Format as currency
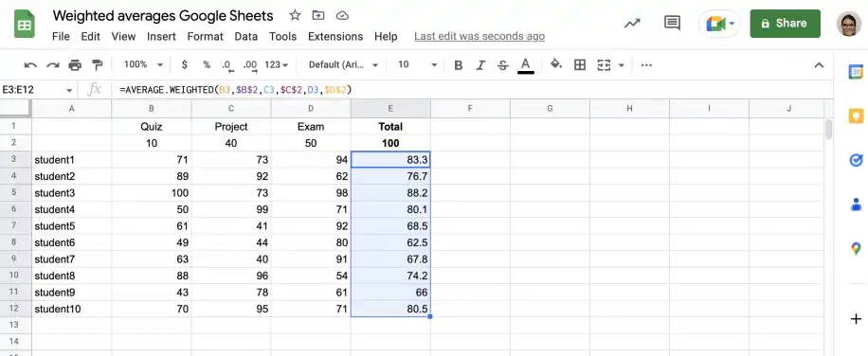 coord(185,64)
